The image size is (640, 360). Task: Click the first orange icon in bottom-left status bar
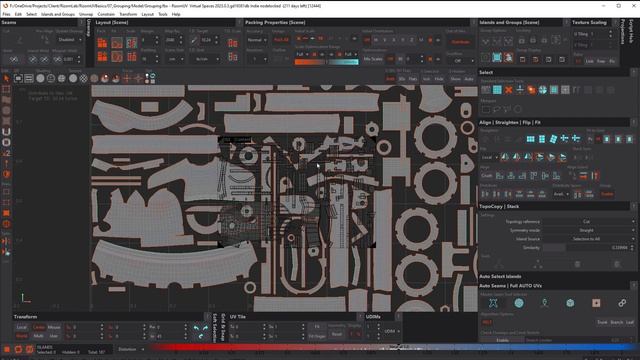tap(7, 349)
